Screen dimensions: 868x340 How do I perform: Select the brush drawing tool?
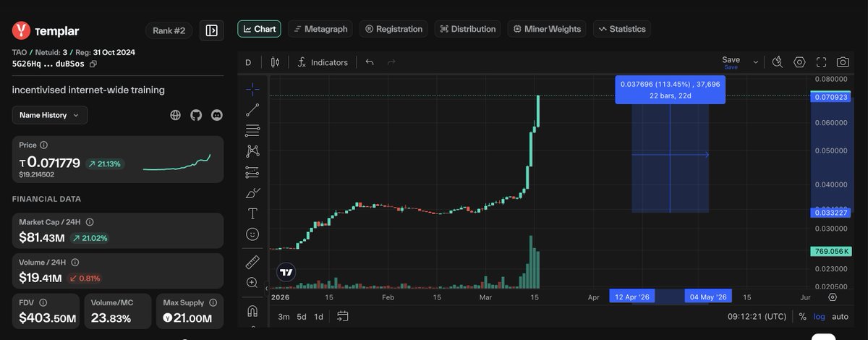point(252,193)
